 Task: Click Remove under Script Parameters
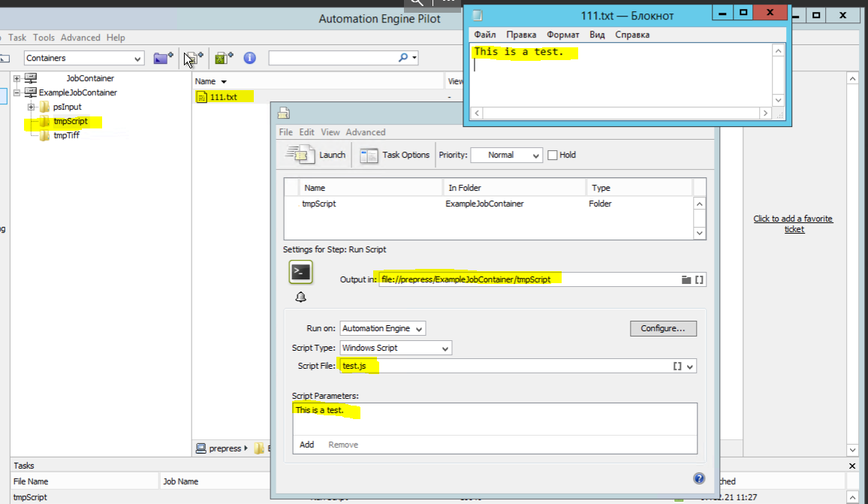[x=343, y=445]
